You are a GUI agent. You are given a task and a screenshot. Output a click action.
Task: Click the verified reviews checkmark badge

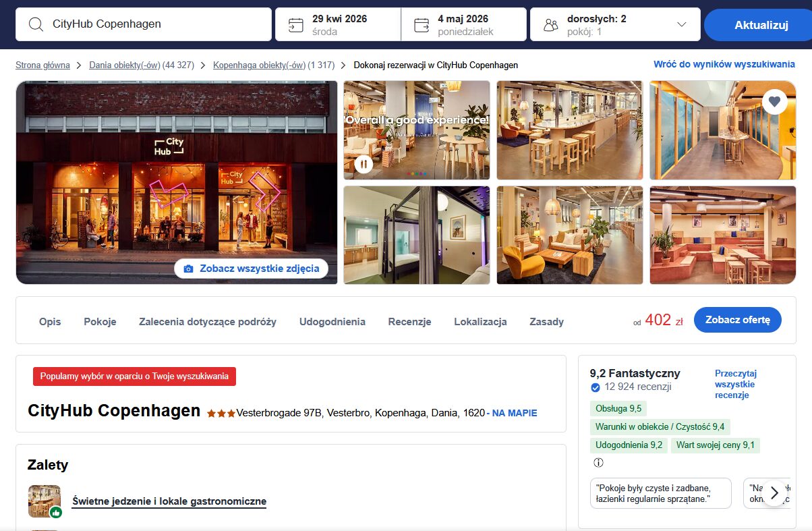[x=596, y=387]
